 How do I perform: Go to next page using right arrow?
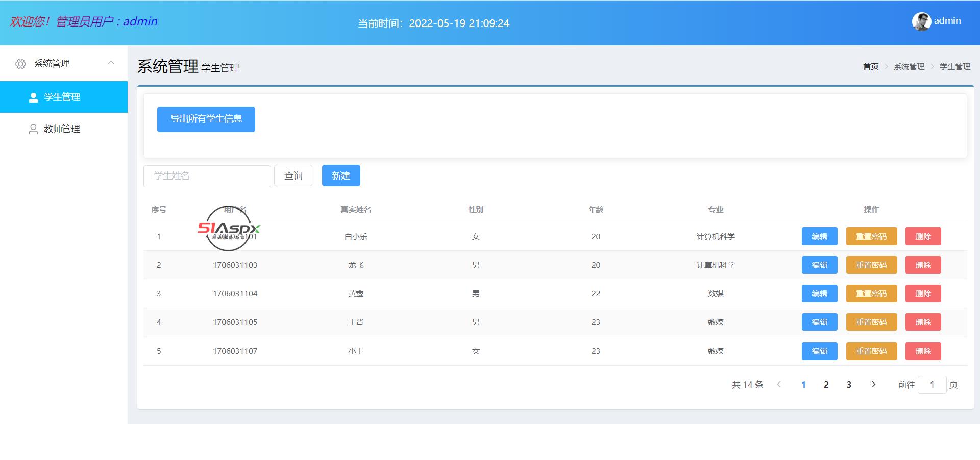[873, 385]
